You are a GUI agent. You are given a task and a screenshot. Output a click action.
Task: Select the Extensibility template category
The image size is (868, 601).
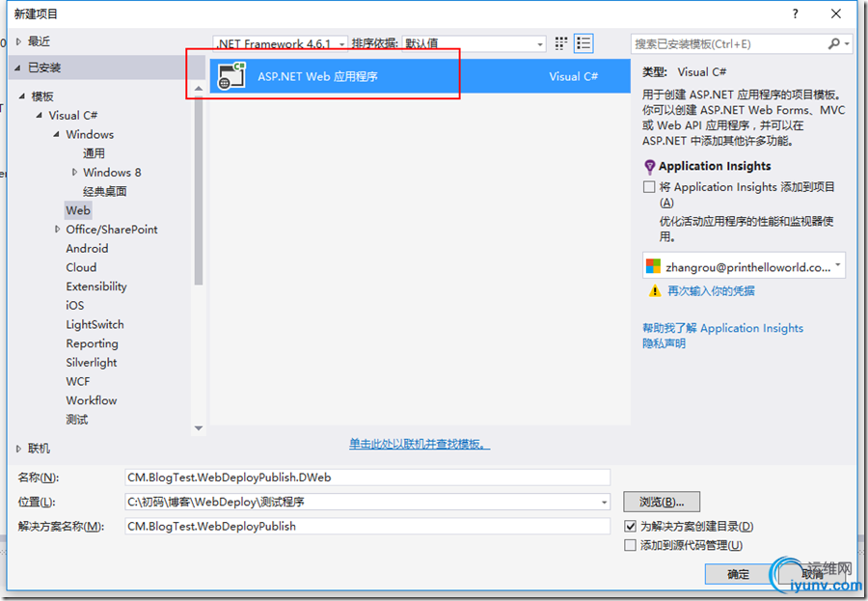pyautogui.click(x=96, y=287)
